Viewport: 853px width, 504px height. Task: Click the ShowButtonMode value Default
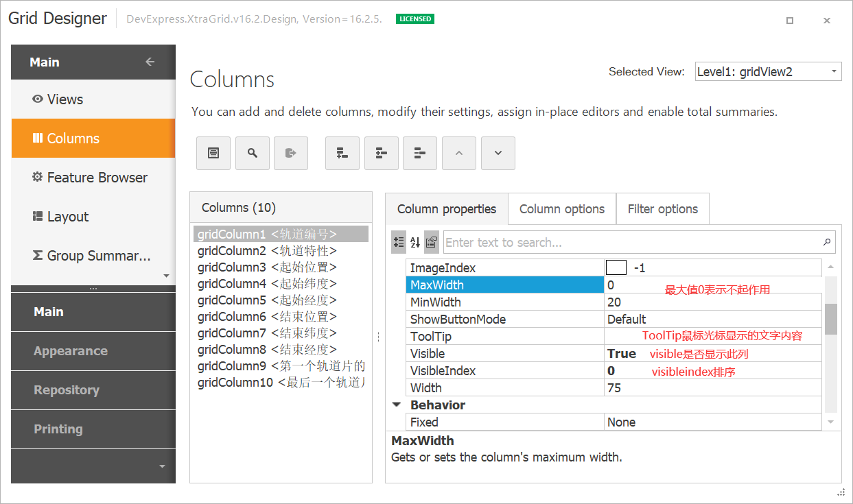point(627,320)
